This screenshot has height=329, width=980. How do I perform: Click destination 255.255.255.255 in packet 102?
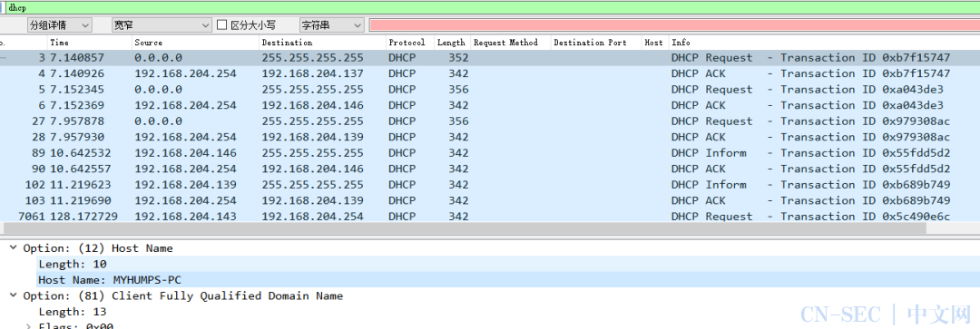pos(312,185)
